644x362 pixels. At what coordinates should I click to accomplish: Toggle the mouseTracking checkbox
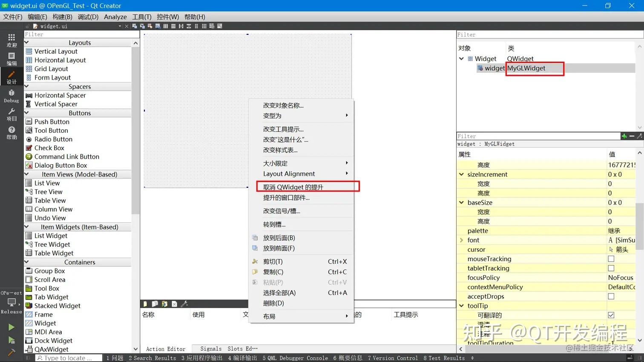coord(611,259)
